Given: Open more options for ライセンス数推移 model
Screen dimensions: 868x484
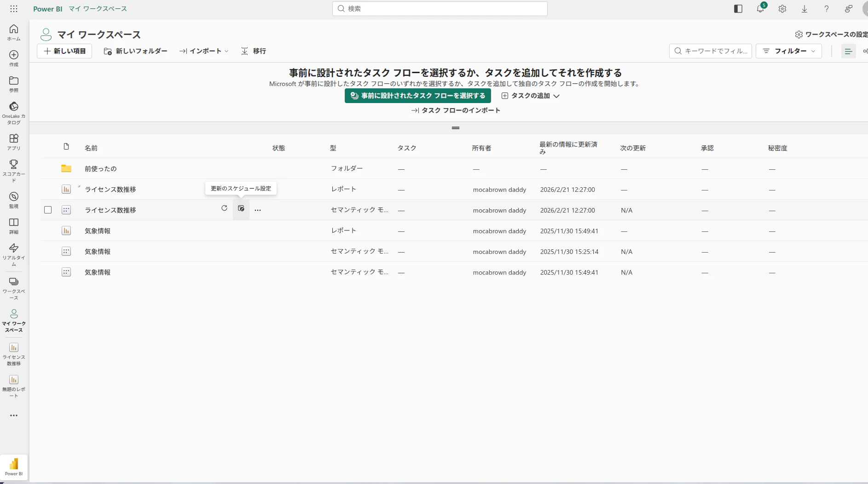Looking at the screenshot, I should click(258, 210).
